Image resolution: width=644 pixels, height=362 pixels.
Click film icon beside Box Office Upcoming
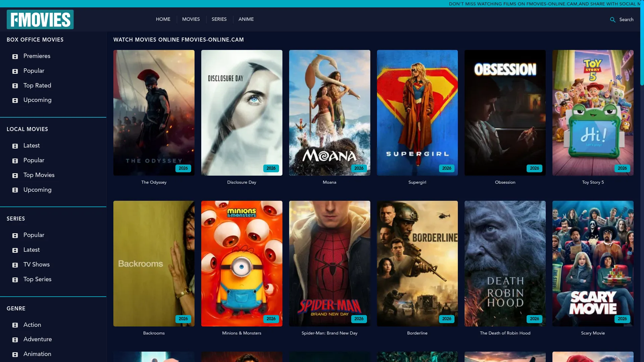pos(15,100)
